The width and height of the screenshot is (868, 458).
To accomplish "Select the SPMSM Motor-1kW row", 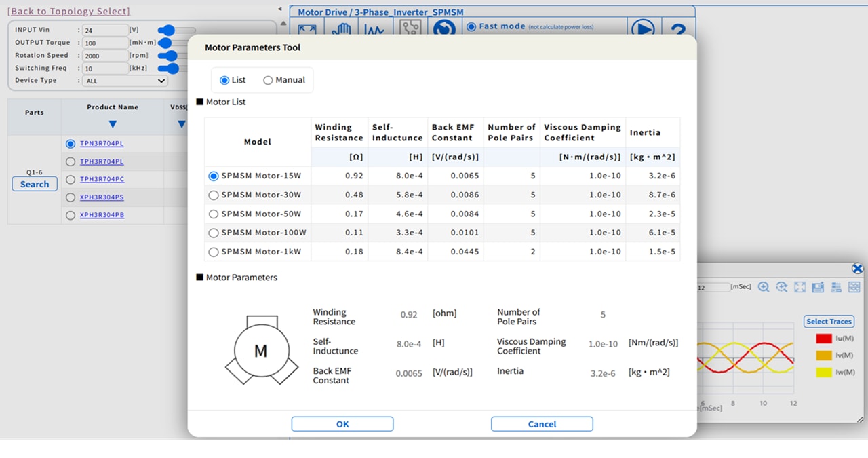I will [x=442, y=252].
